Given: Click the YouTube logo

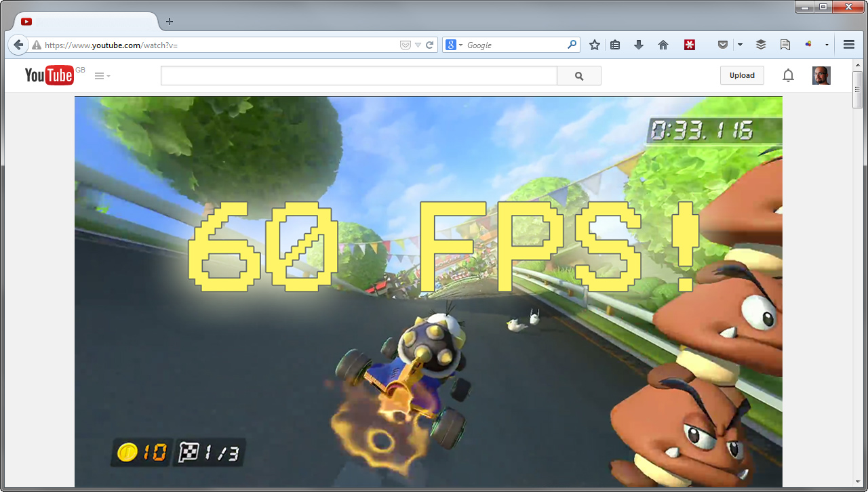Looking at the screenshot, I should pyautogui.click(x=49, y=75).
